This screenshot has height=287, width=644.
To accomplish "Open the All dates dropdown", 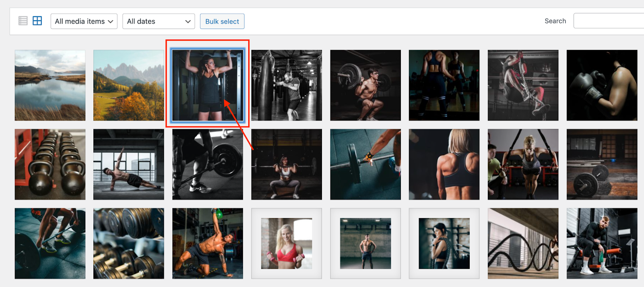I will [159, 21].
